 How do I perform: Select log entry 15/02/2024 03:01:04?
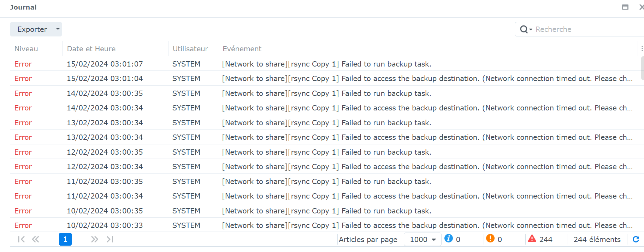(325, 79)
